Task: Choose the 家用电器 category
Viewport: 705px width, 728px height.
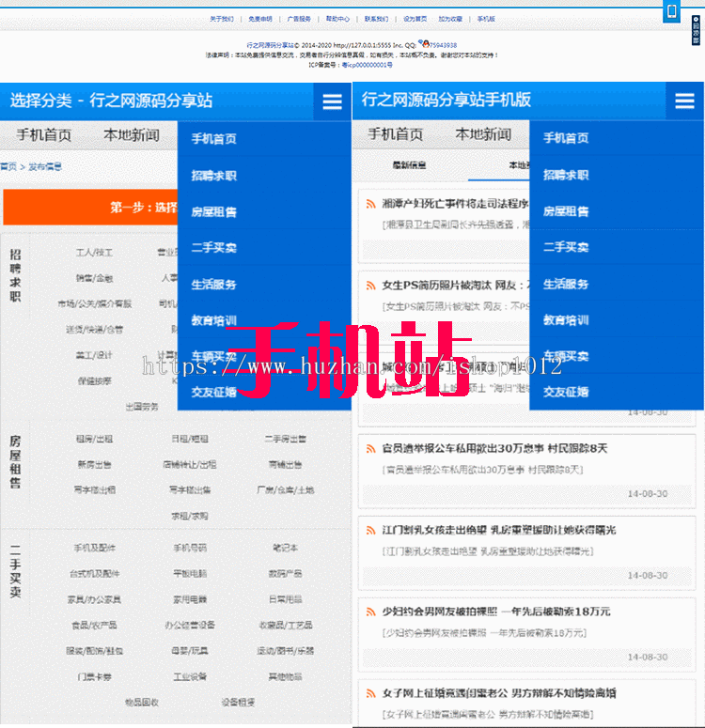Action: click(190, 599)
